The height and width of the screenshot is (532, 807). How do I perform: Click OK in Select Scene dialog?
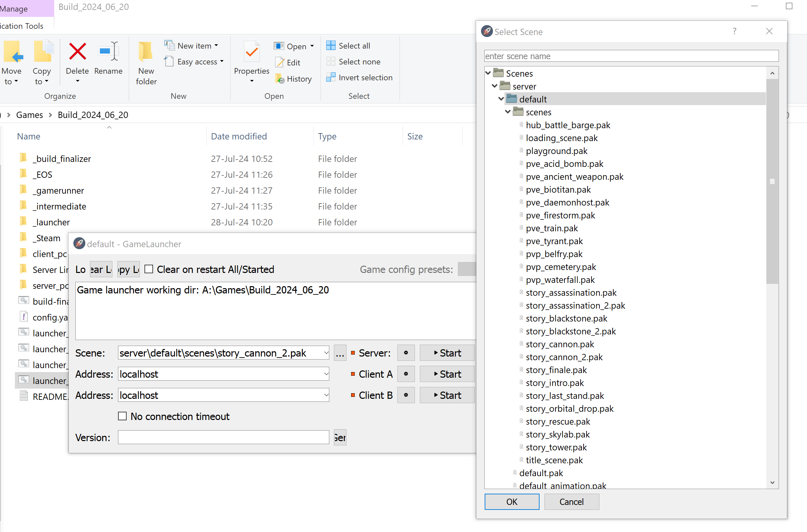click(x=511, y=502)
